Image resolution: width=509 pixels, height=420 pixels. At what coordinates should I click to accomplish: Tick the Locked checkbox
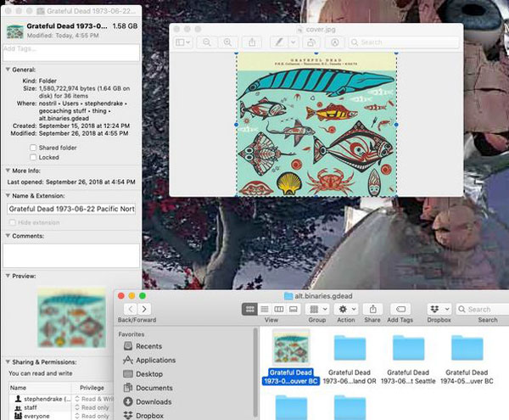tap(33, 157)
